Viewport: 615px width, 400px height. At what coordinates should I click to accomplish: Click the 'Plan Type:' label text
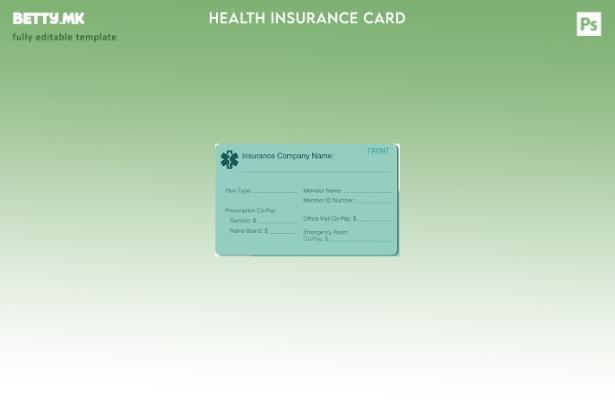pyautogui.click(x=238, y=190)
